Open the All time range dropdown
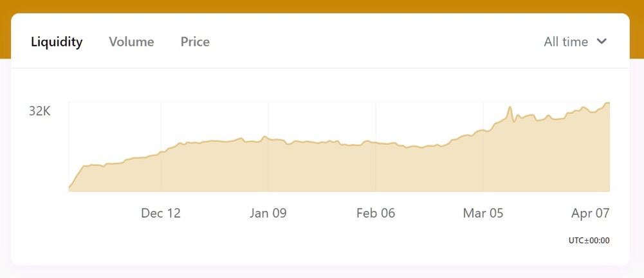 (x=575, y=42)
